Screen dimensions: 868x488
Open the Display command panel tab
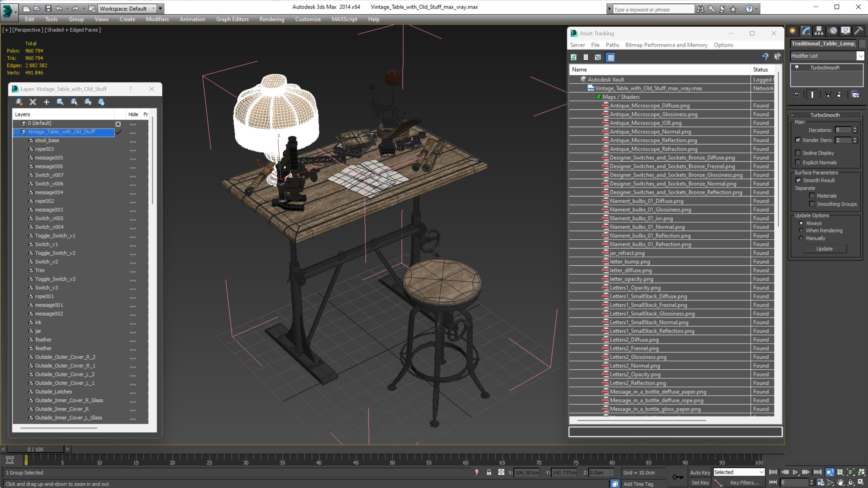[845, 31]
